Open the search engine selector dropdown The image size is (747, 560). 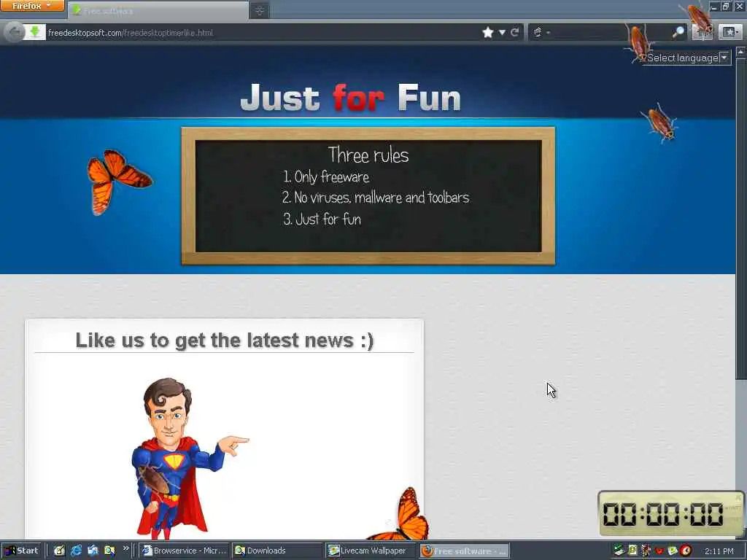(541, 32)
